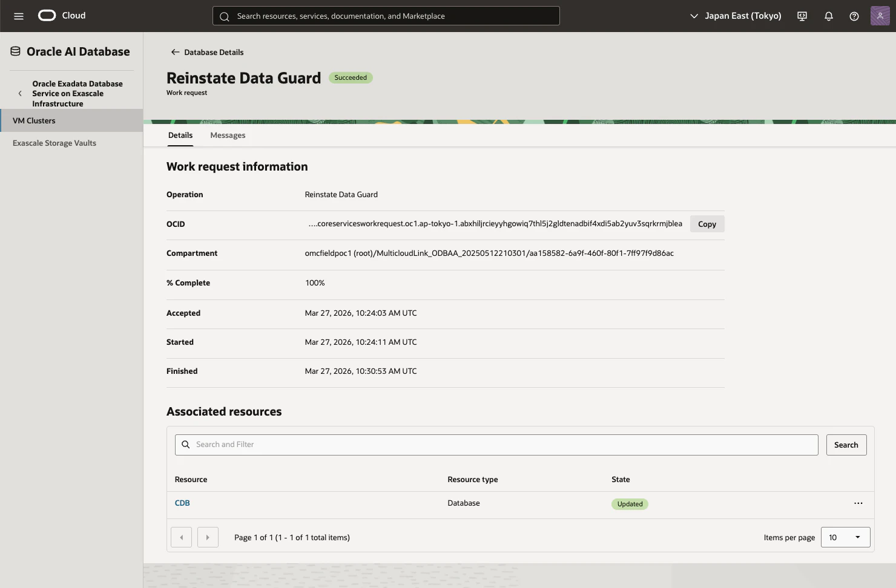
Task: Click the back chevron beside Oracle Exadata Database Service
Action: coord(20,94)
